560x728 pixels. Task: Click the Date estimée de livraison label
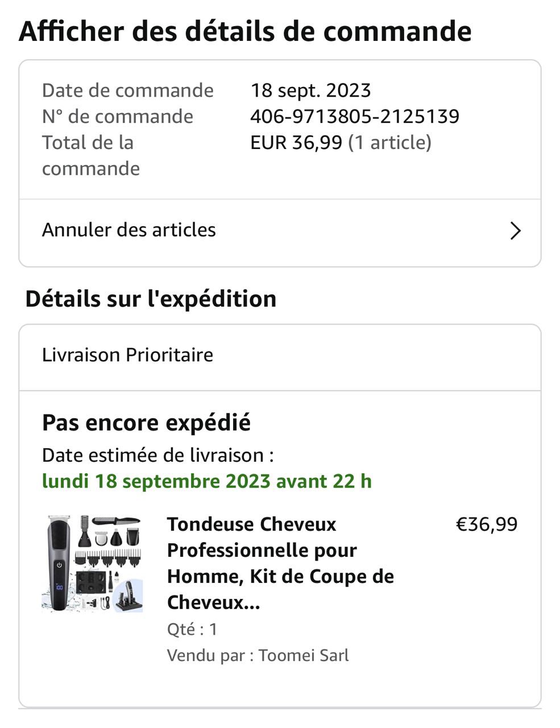[157, 455]
